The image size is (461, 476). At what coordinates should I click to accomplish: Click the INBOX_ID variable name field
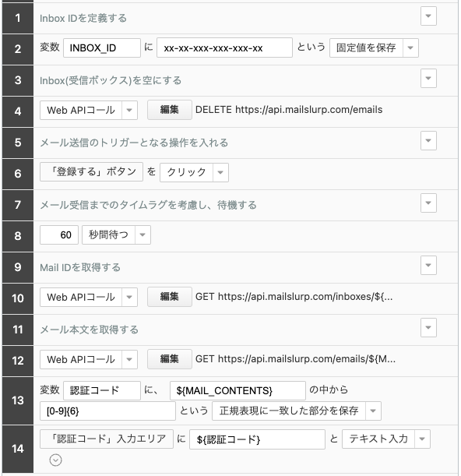(x=102, y=48)
